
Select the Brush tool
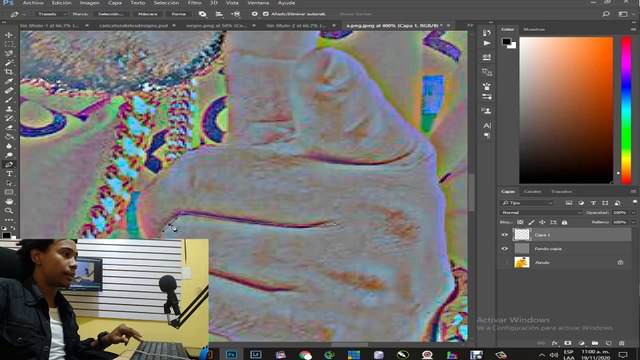(x=9, y=100)
